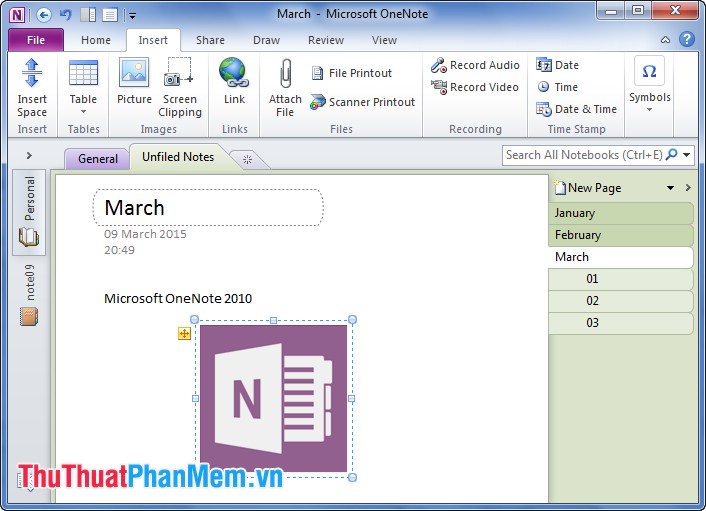This screenshot has height=511, width=706.
Task: Open the Customize Quick Access Toolbar dropdown
Action: [132, 16]
